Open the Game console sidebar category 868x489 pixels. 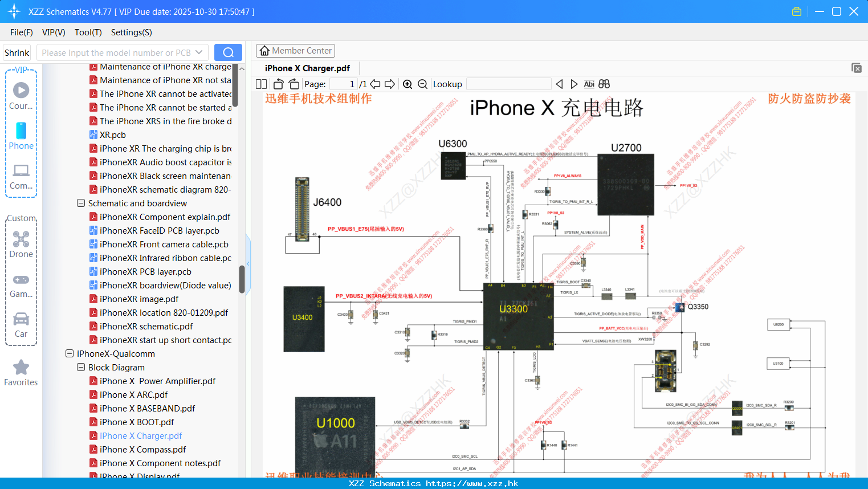(21, 285)
